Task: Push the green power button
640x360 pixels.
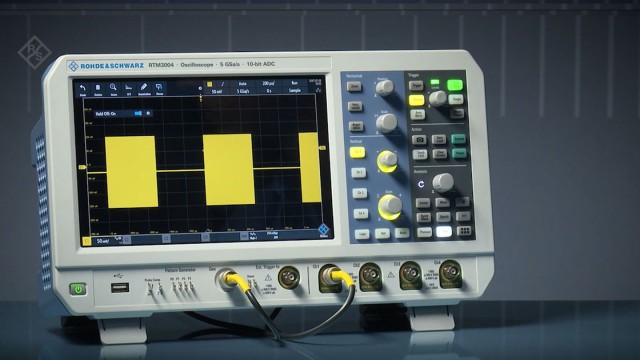Action: 78,289
